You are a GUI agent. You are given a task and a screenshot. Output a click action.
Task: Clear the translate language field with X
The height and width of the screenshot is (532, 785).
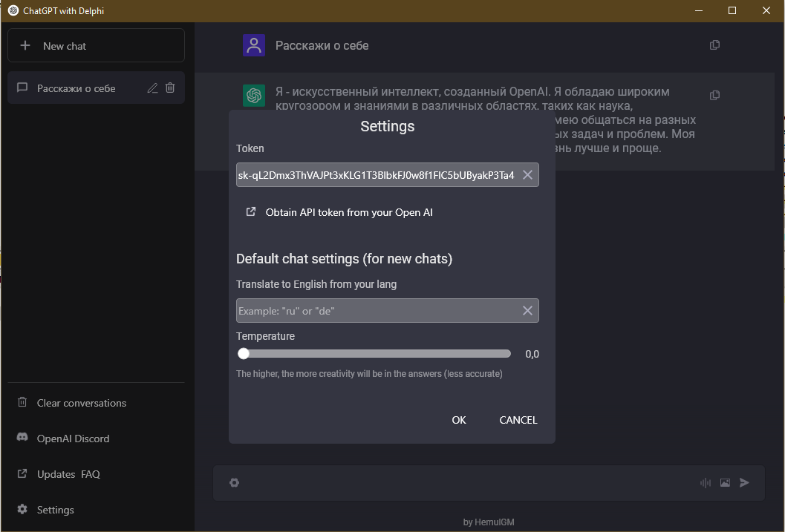[x=528, y=310]
